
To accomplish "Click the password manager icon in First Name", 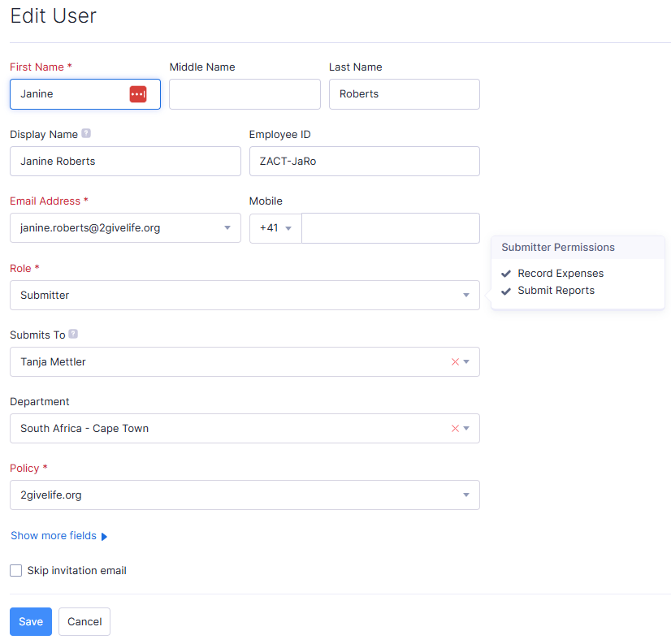I will pyautogui.click(x=138, y=94).
